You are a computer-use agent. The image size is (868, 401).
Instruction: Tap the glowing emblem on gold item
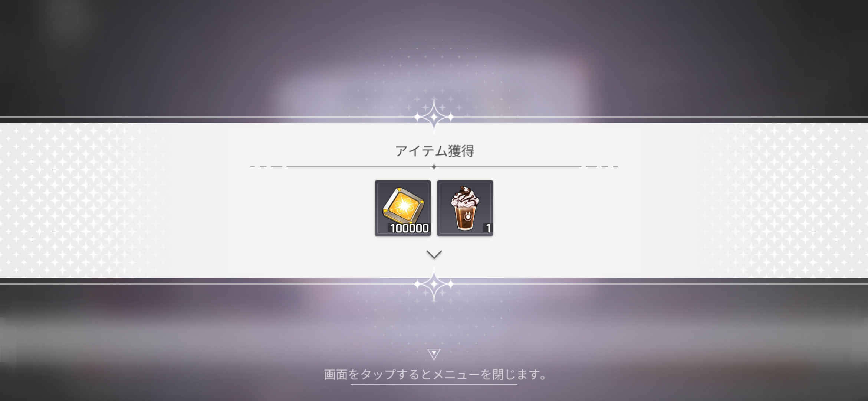pyautogui.click(x=403, y=206)
